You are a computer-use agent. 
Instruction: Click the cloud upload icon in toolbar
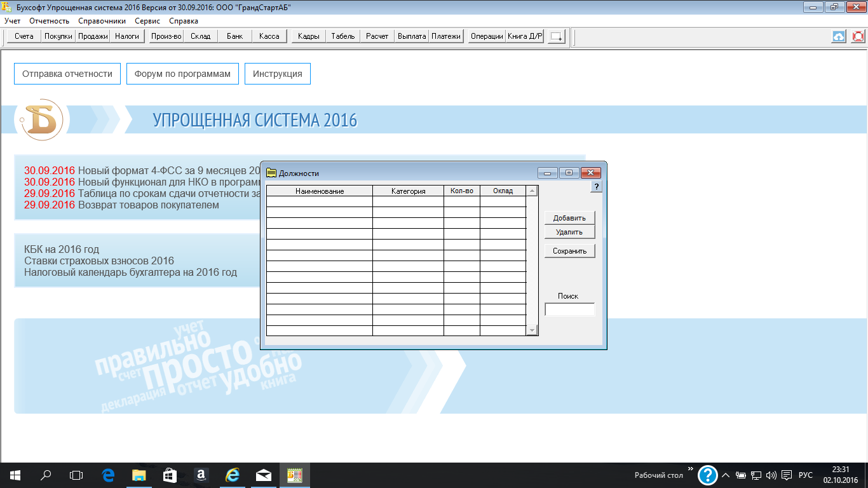tap(839, 36)
